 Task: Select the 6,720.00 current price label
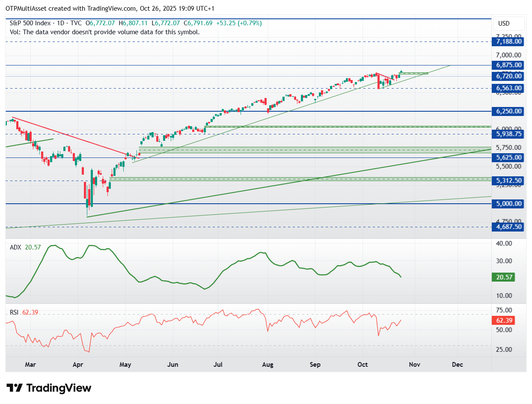[507, 76]
